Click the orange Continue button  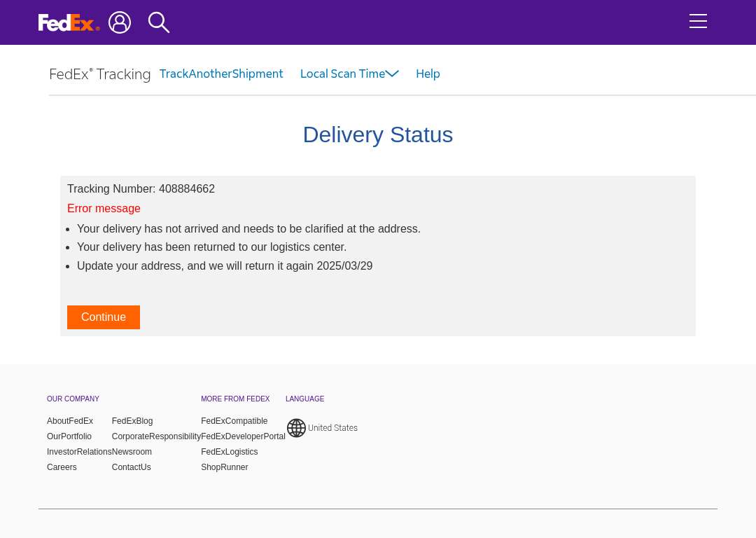[x=103, y=317]
